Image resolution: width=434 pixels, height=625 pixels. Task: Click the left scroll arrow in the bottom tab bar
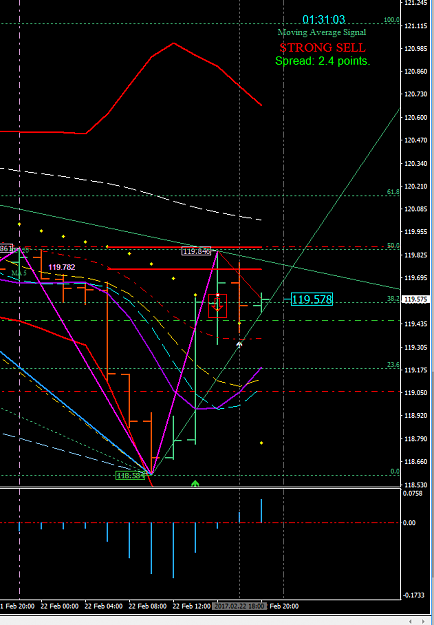coord(411,621)
